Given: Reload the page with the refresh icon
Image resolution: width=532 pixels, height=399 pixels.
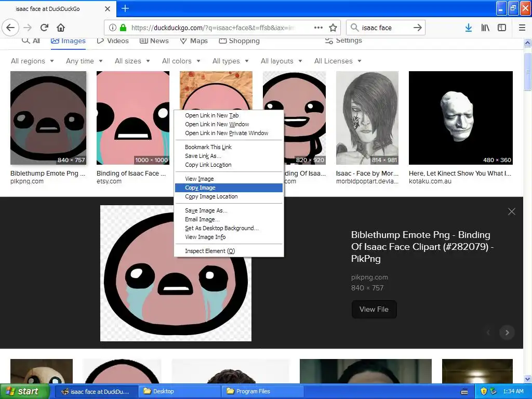Looking at the screenshot, I should (45, 28).
